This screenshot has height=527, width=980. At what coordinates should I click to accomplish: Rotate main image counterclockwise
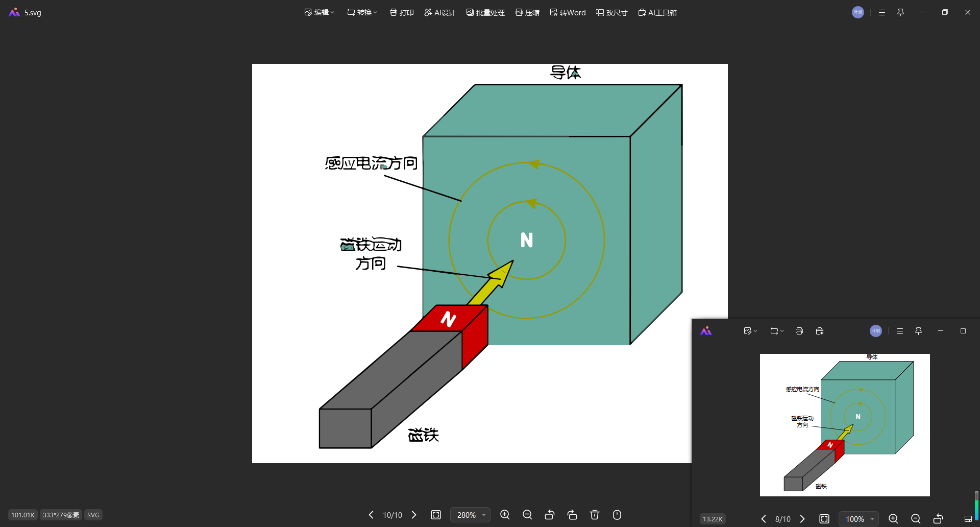(550, 515)
